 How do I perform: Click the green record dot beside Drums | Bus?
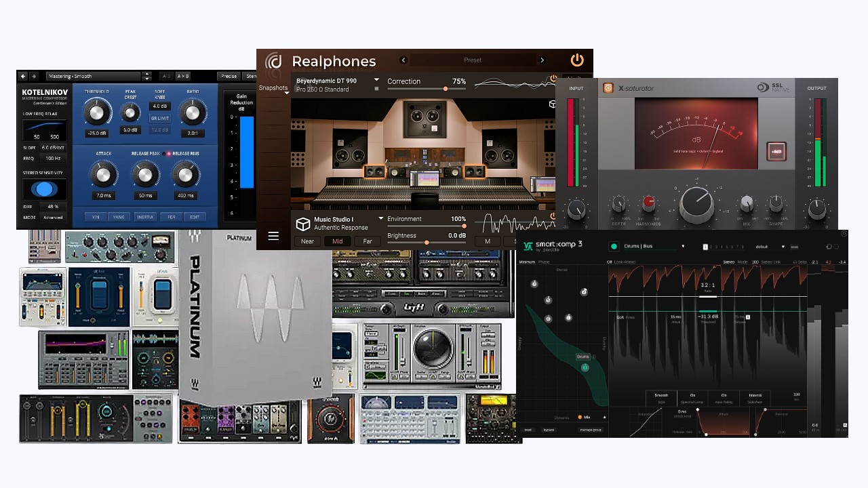coord(613,246)
